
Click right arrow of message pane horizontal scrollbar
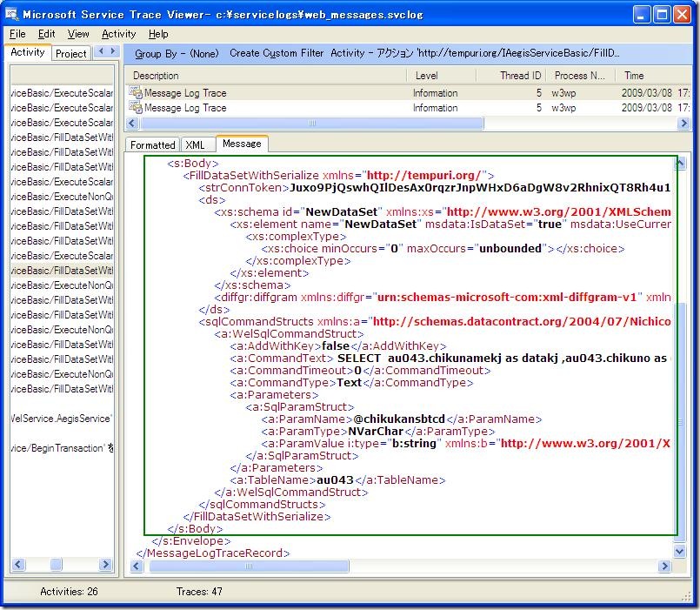(664, 566)
